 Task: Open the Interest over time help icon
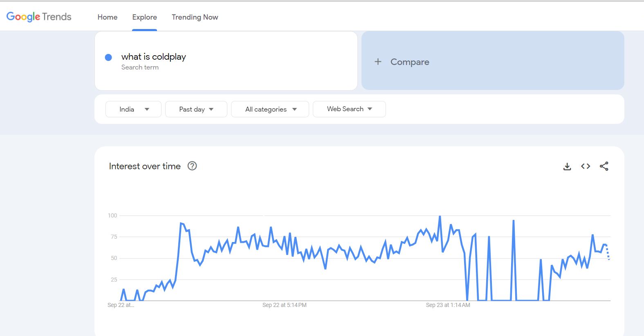point(192,166)
